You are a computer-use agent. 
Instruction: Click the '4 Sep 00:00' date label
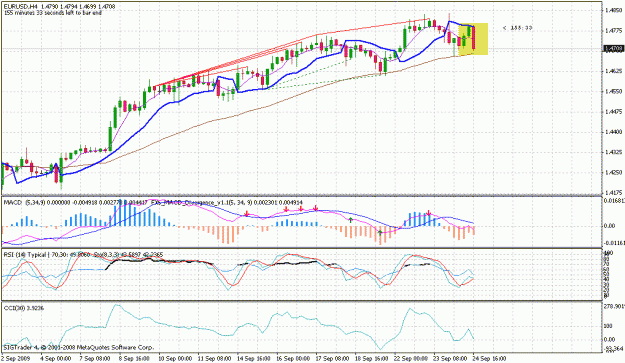pyautogui.click(x=55, y=359)
